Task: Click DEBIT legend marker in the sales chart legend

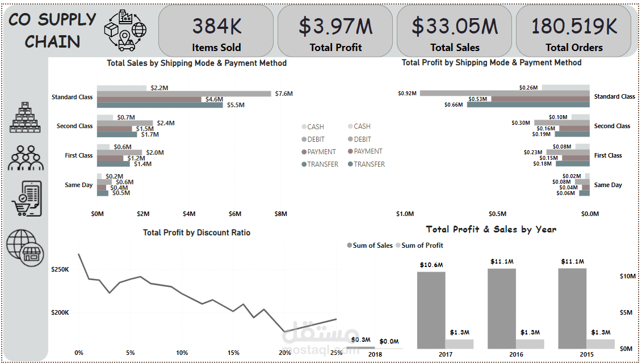Action: point(304,139)
